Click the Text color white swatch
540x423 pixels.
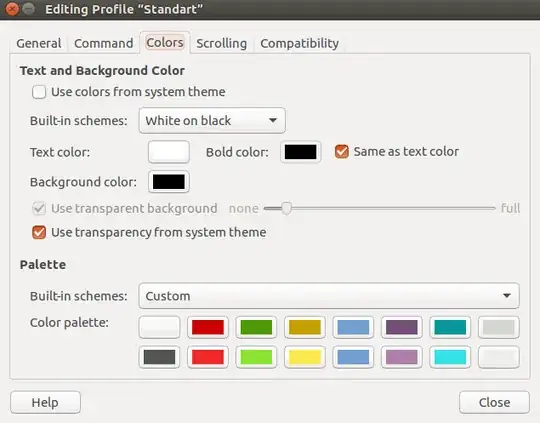point(169,152)
